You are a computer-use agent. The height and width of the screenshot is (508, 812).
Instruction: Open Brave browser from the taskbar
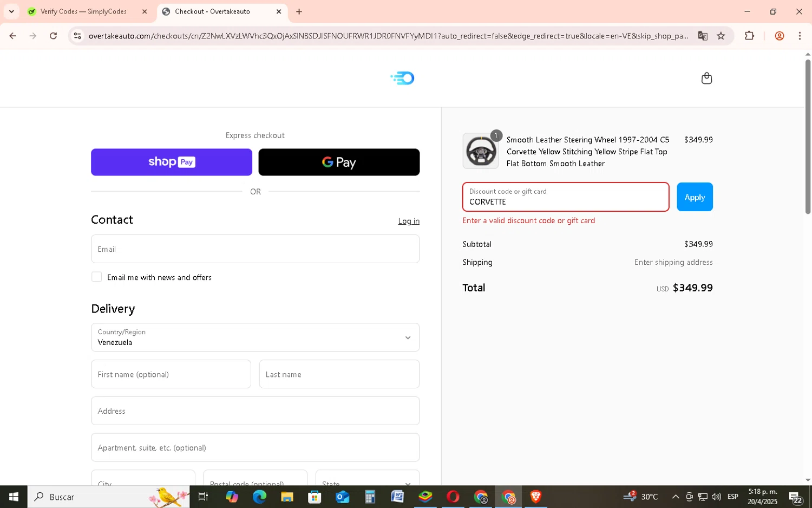(536, 497)
